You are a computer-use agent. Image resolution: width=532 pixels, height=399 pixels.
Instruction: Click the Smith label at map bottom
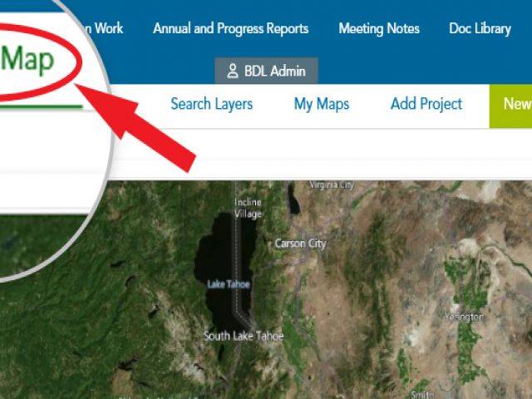(422, 394)
